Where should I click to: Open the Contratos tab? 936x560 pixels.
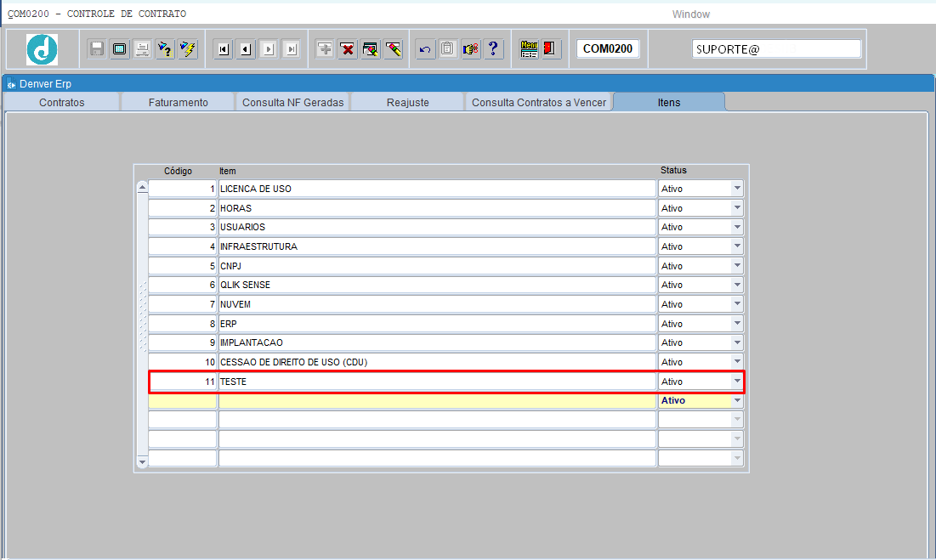point(61,103)
